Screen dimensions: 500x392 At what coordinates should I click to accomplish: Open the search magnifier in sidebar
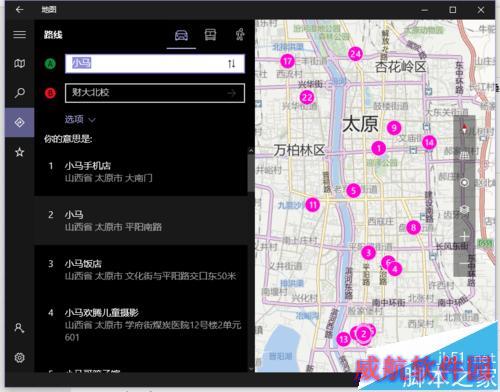pos(19,93)
